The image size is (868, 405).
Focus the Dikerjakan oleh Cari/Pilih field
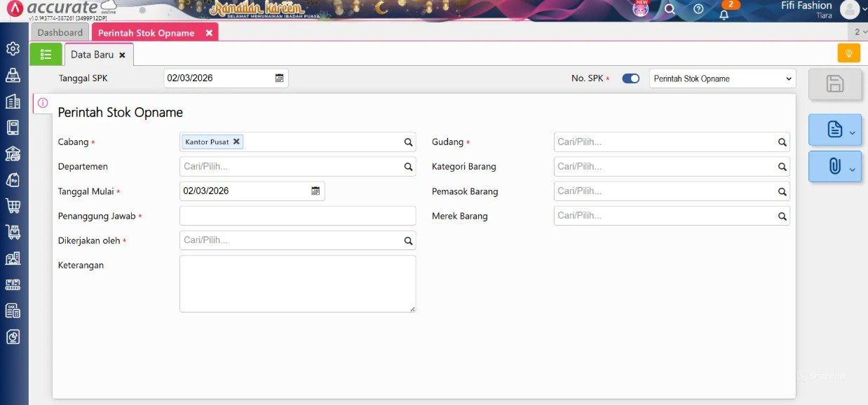coord(297,240)
